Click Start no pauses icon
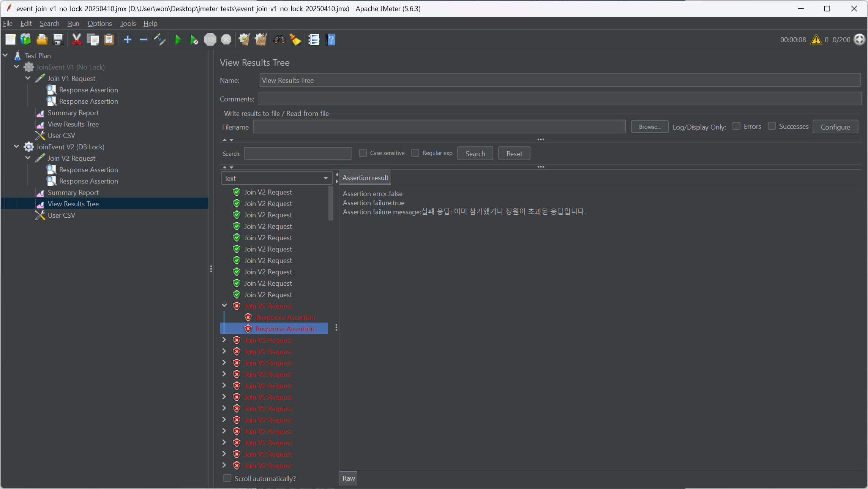 tap(194, 40)
